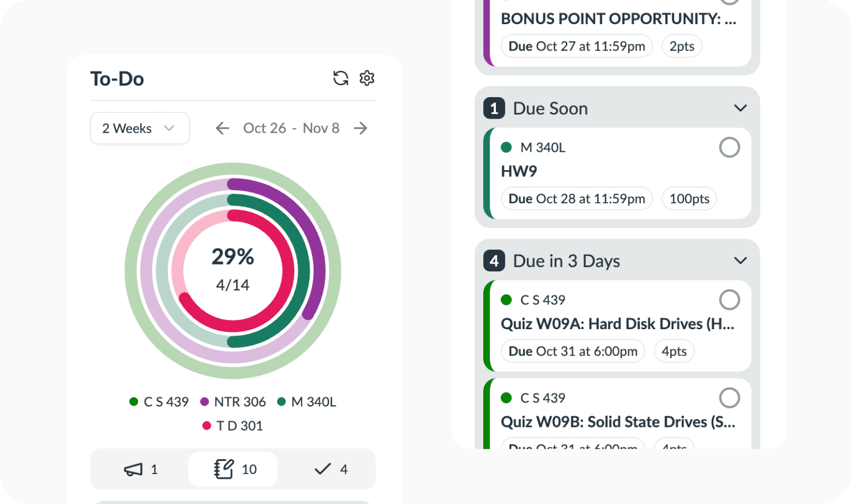Image resolution: width=852 pixels, height=504 pixels.
Task: Collapse the Due in 3 Days section
Action: click(x=741, y=260)
